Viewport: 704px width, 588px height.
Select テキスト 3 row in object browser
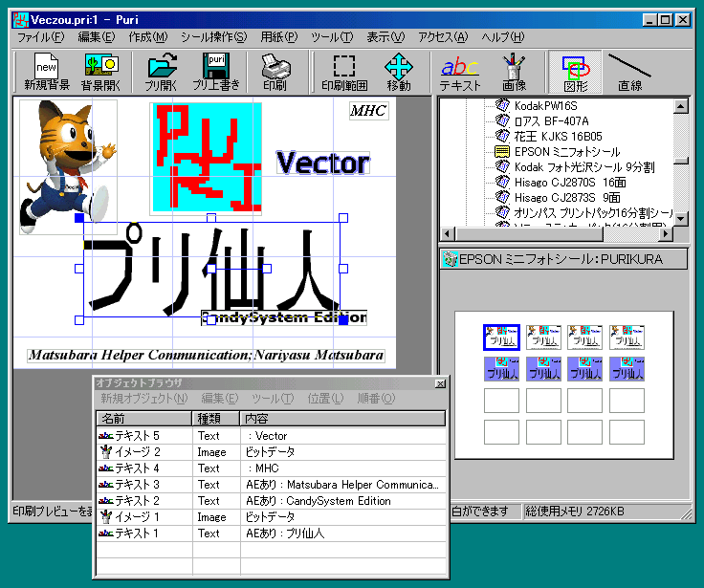coord(272,485)
